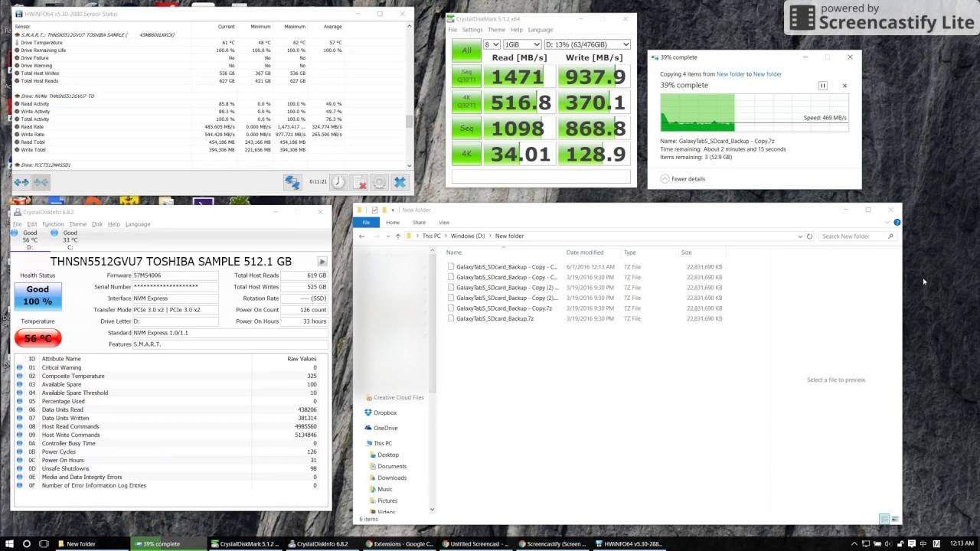Open HWiNFO network remote monitoring icon
This screenshot has width=980, height=551.
point(292,182)
